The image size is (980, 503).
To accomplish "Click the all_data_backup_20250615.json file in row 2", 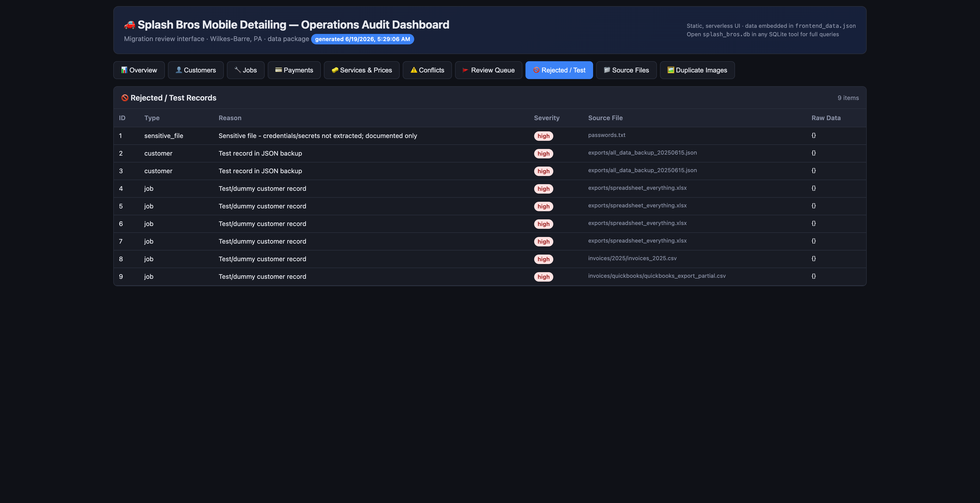I will 642,153.
